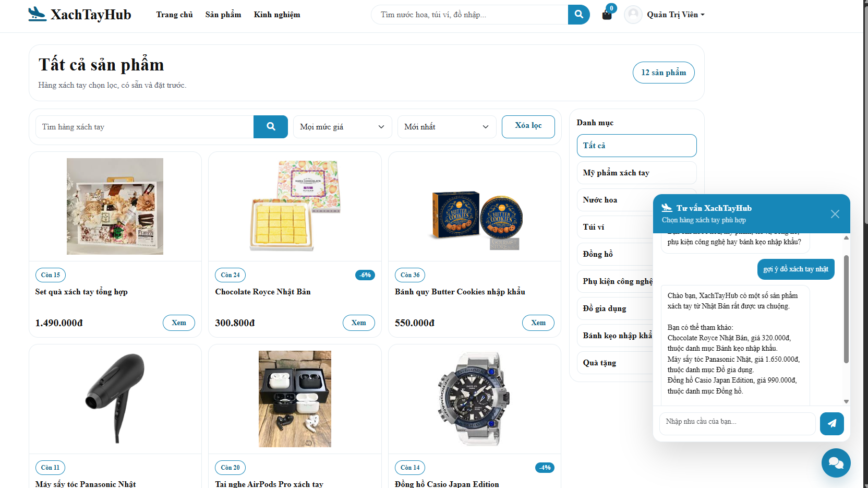This screenshot has width=868, height=488.
Task: Click the Xóa lọc button
Action: tap(528, 126)
